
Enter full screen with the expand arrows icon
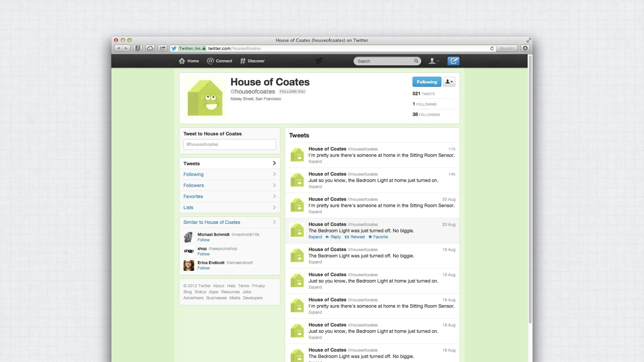pyautogui.click(x=529, y=40)
